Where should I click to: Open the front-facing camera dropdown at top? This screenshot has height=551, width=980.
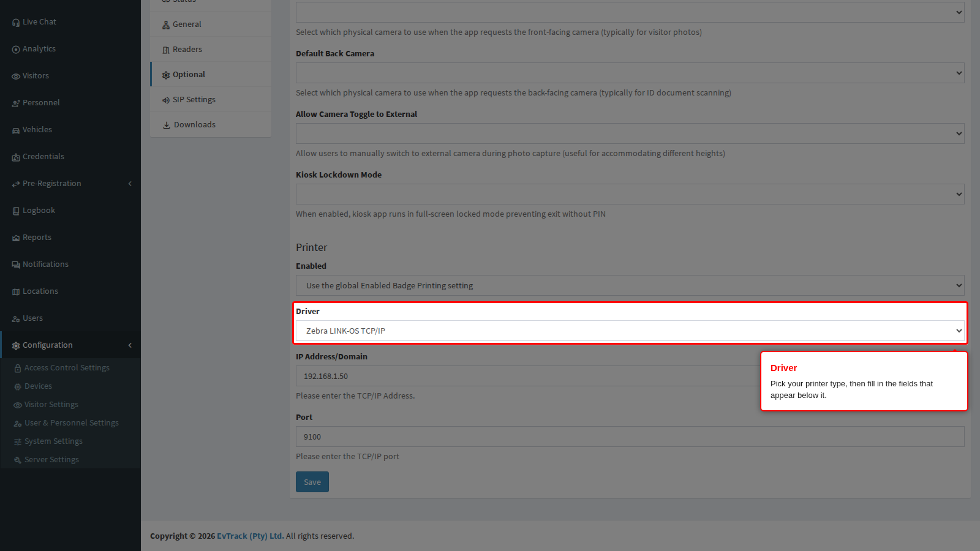click(x=630, y=12)
